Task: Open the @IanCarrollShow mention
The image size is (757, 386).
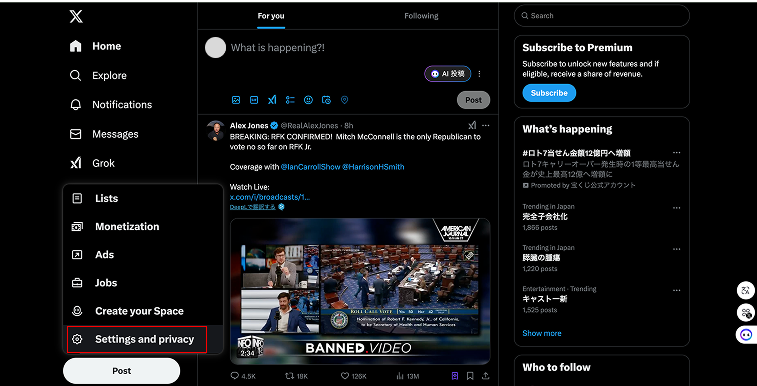Action: [310, 167]
